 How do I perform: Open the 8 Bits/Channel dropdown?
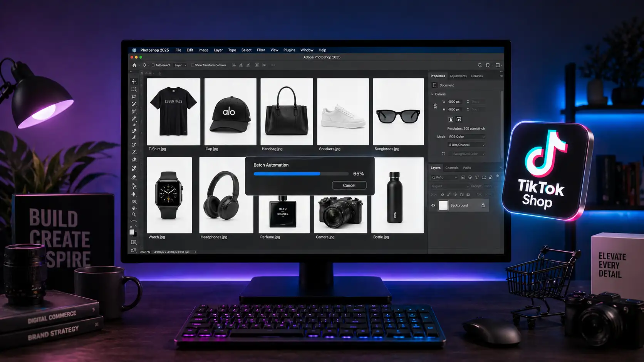pos(466,145)
